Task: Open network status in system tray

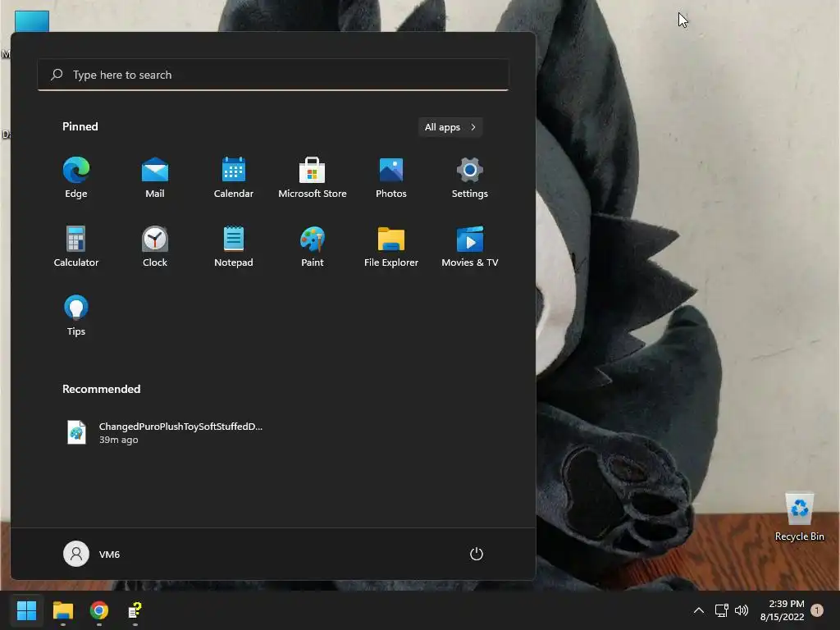Action: coord(722,610)
